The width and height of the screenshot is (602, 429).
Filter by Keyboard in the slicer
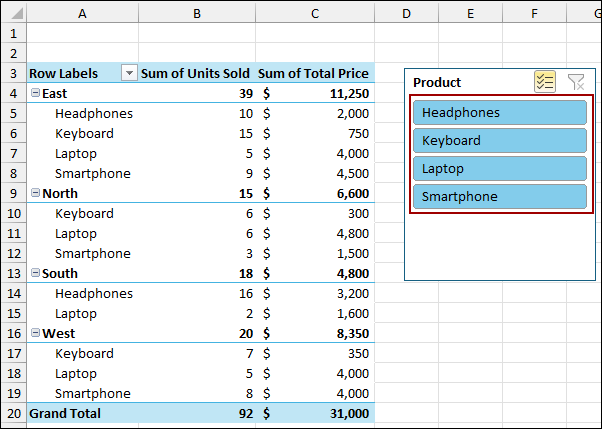(499, 141)
